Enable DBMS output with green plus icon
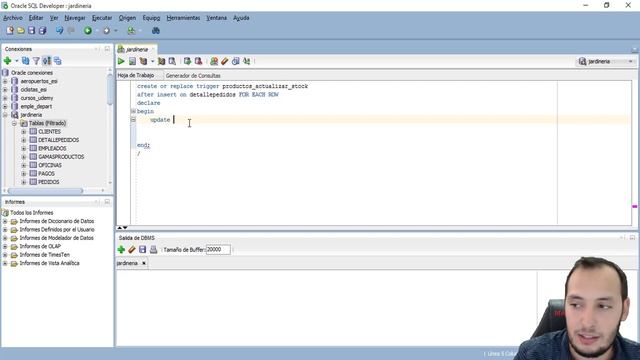 pyautogui.click(x=121, y=249)
